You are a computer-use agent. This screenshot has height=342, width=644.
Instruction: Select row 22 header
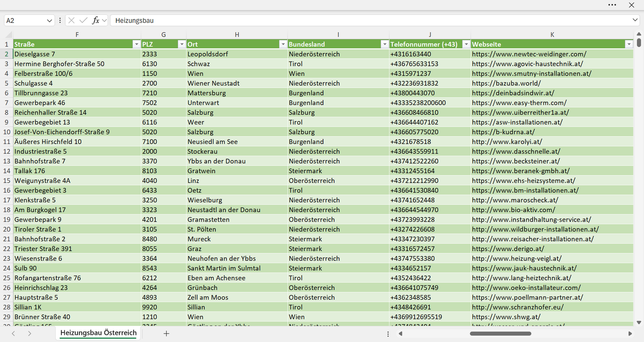point(6,249)
